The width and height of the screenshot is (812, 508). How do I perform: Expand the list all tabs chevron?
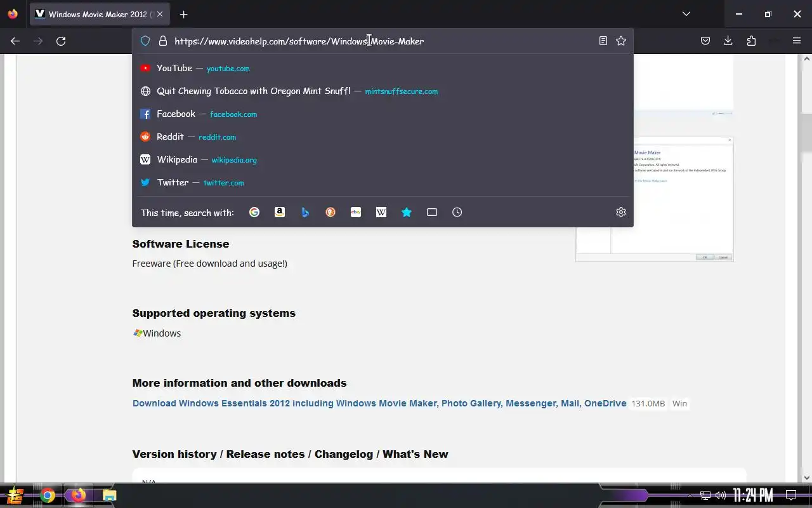(686, 14)
